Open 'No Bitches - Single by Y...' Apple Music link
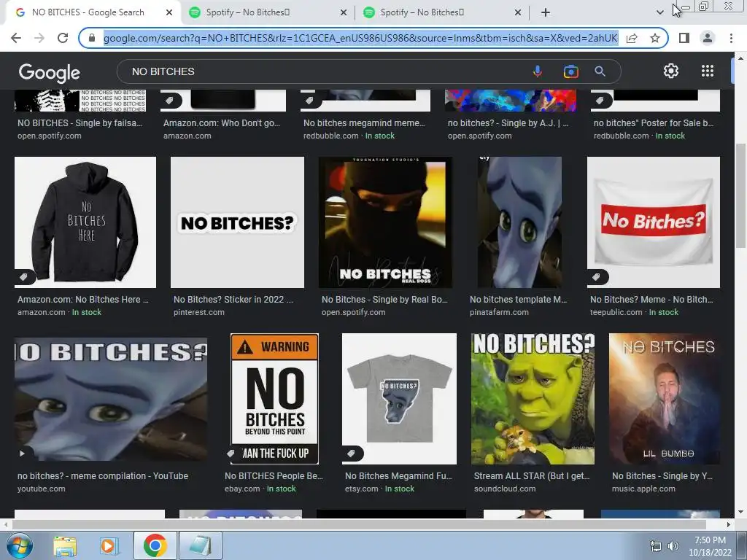747x560 pixels. pos(662,475)
